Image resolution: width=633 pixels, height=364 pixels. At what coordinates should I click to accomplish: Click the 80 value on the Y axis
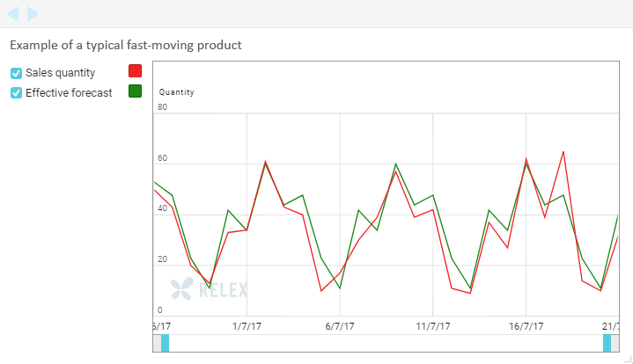(162, 107)
